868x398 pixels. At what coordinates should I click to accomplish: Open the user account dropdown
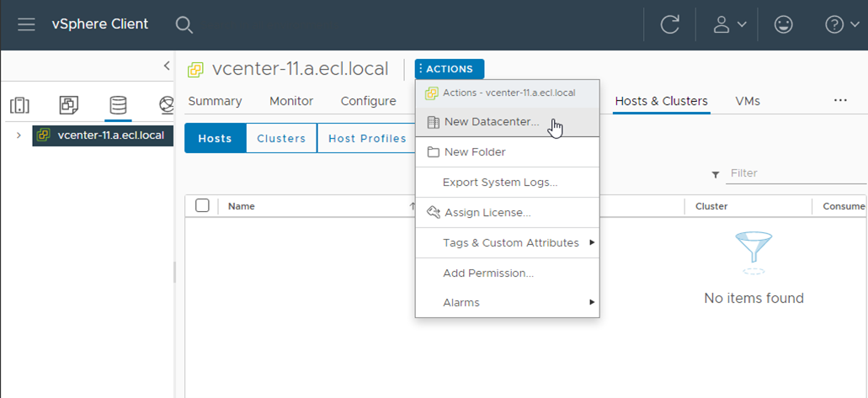point(729,24)
